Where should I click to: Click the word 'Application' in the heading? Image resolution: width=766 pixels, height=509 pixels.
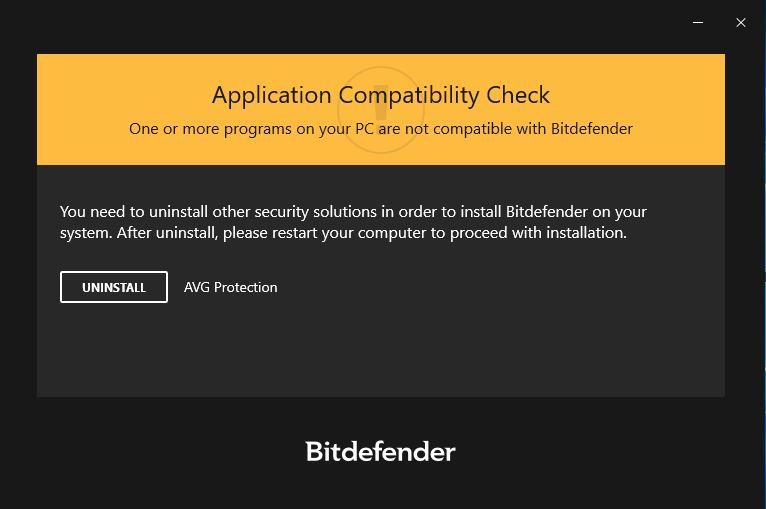pyautogui.click(x=272, y=95)
